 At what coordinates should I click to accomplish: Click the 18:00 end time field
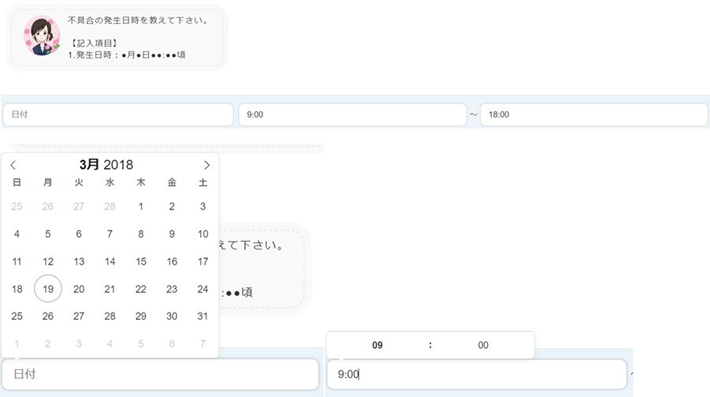(x=594, y=115)
